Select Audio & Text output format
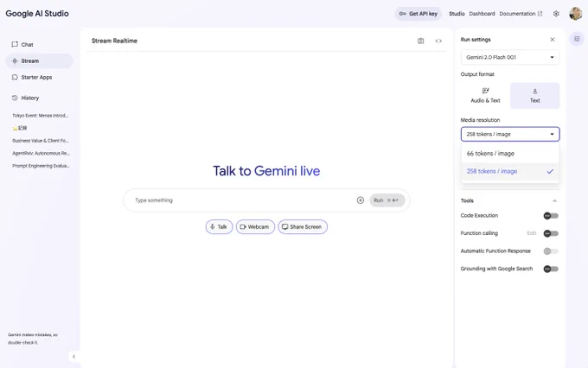Viewport: 588px width, 368px height. pos(485,96)
